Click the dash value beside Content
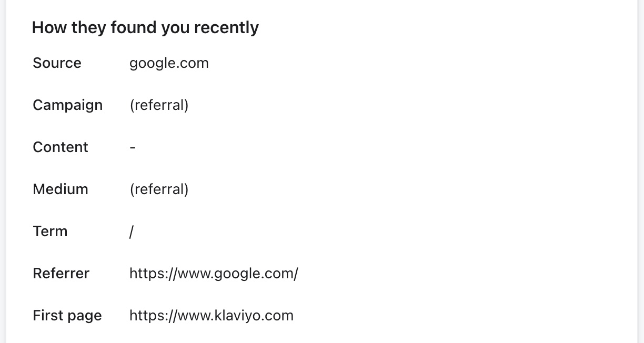 coord(133,147)
